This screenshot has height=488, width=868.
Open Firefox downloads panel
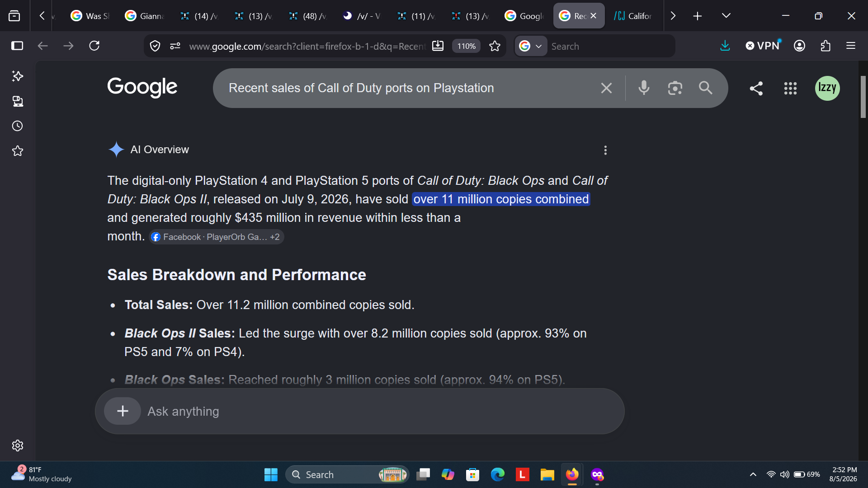tap(725, 46)
